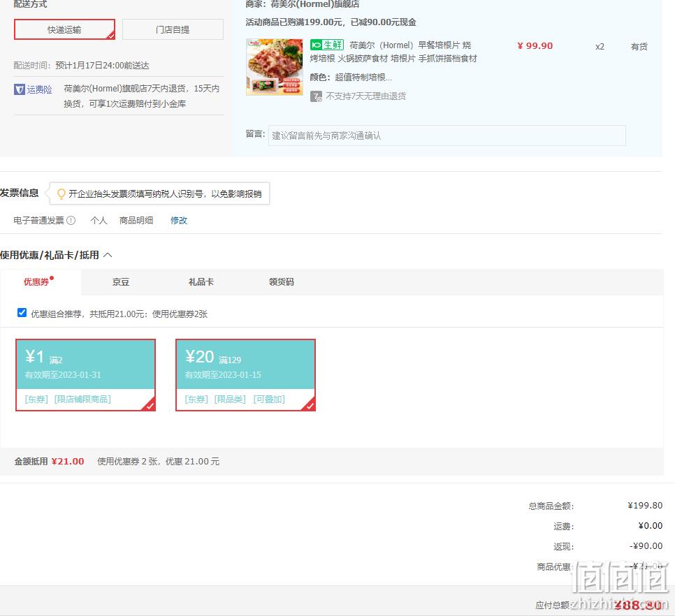Screen dimensions: 675x616
Task: Uncheck the 优惠组合推荐 checkbox
Action: [x=22, y=313]
